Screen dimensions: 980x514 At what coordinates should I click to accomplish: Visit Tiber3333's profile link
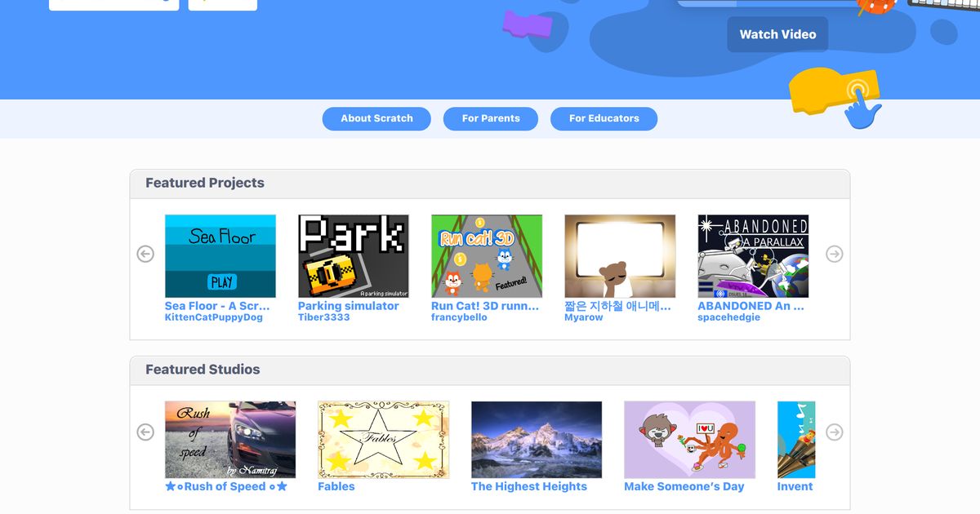323,317
